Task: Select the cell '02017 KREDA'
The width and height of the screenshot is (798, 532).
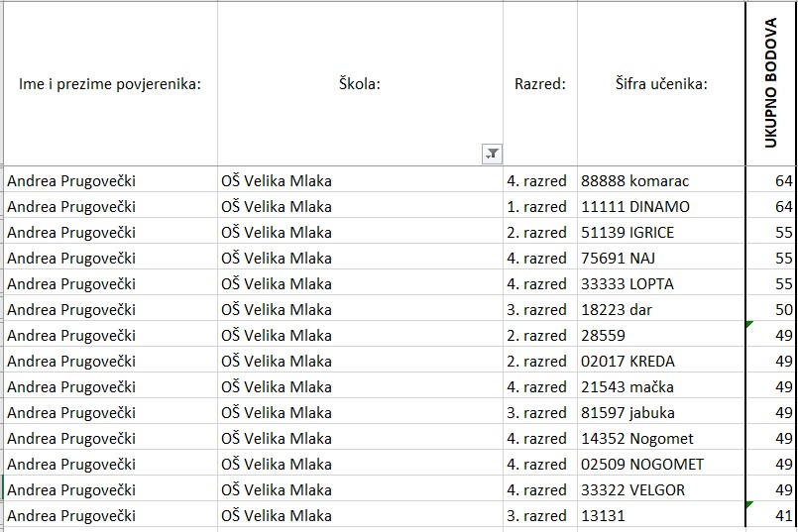Action: [x=661, y=362]
